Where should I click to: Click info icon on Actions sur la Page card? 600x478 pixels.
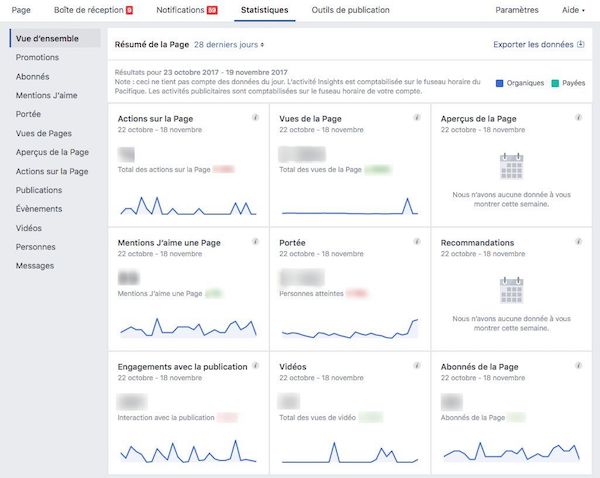click(257, 117)
